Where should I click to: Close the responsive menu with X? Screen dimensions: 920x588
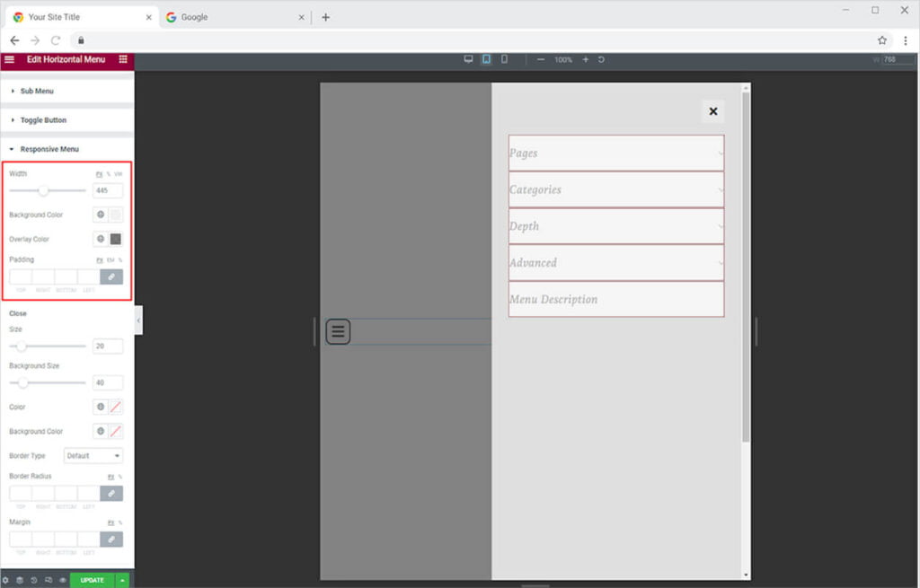click(x=713, y=111)
